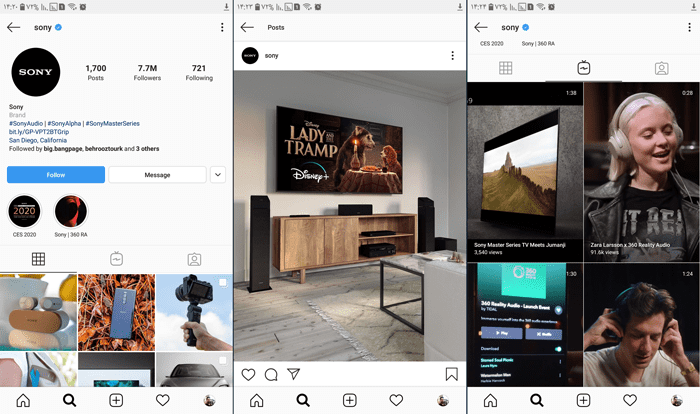Tap download arrow in right screen status bar
700x414 pixels.
(693, 7)
